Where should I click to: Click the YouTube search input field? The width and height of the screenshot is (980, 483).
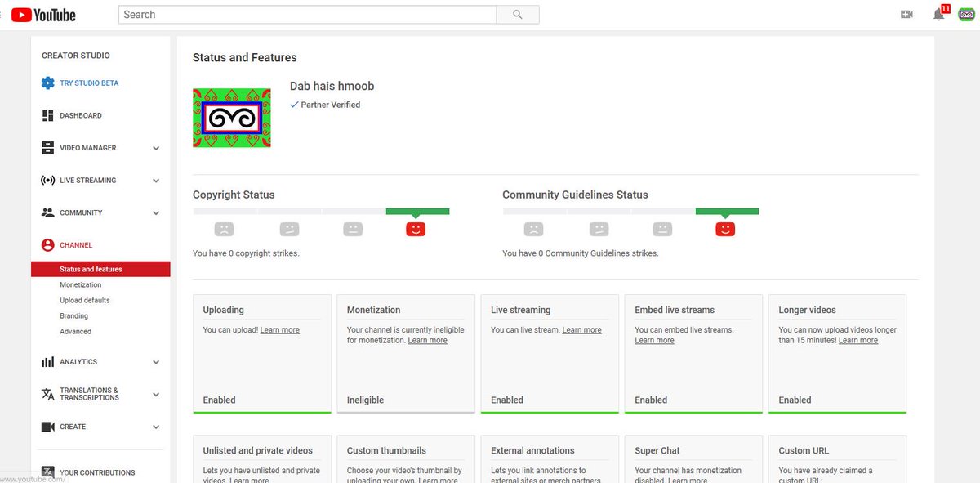[x=307, y=15]
